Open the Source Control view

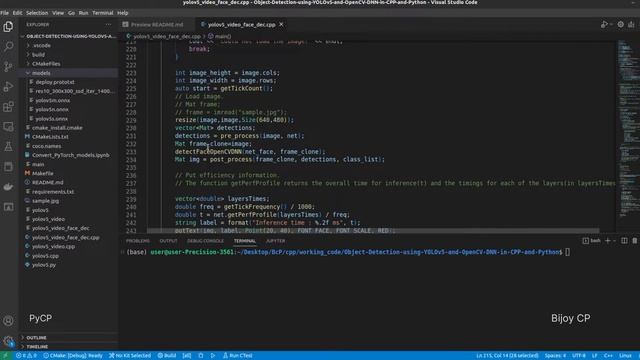[x=8, y=67]
